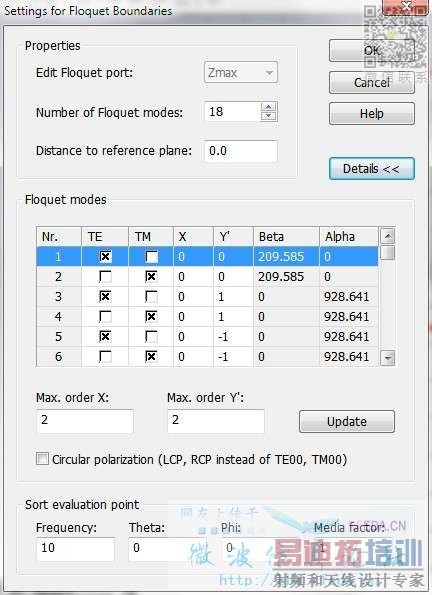Click the Distance to reference plane field
432x595 pixels.
[x=241, y=151]
